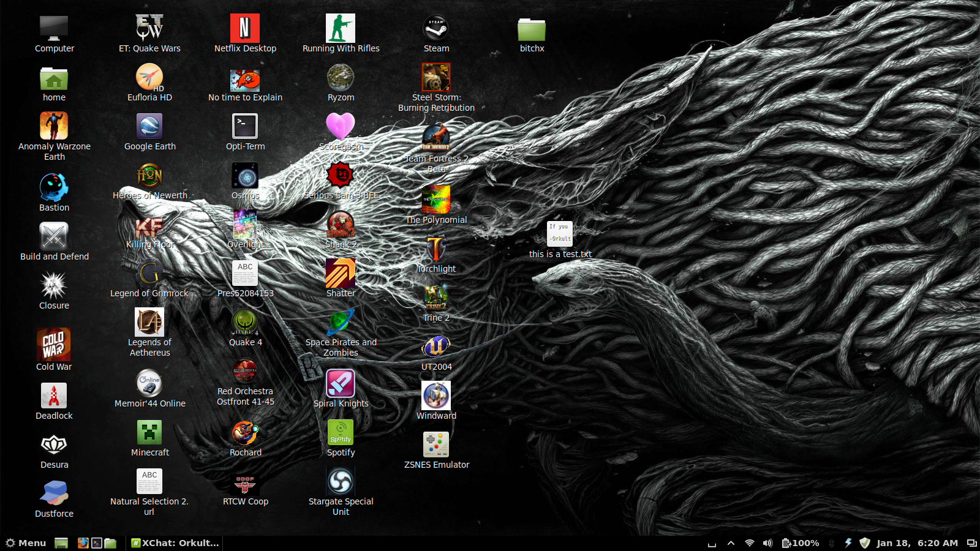Launch the UT2004 icon
The image size is (980, 551).
click(x=436, y=347)
